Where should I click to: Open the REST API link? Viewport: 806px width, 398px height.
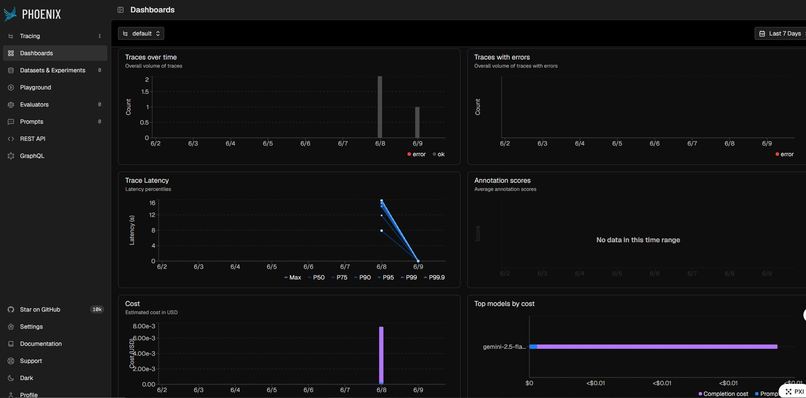[55, 139]
